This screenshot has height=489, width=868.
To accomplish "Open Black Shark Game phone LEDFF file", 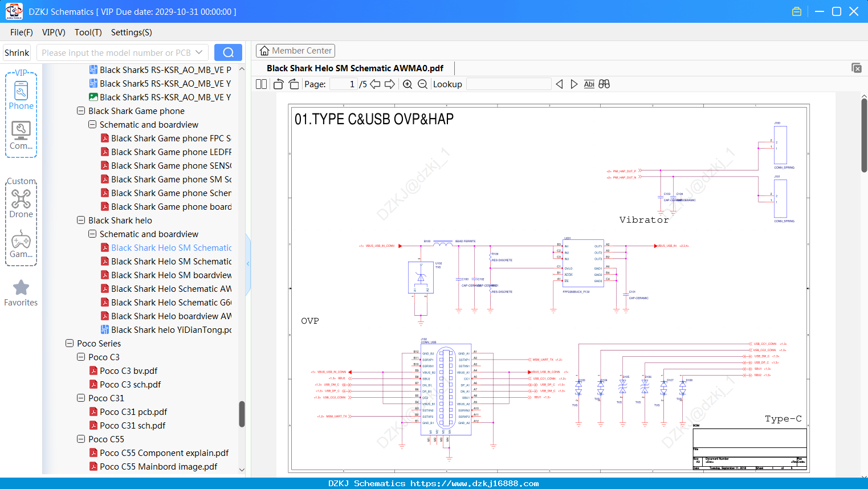I will pyautogui.click(x=166, y=152).
